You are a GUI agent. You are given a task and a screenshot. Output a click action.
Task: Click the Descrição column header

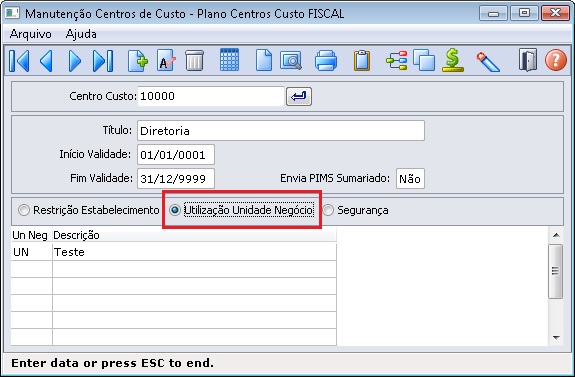[x=194, y=235]
